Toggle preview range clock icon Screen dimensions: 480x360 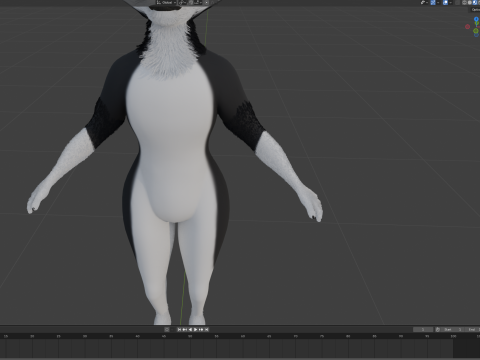438,329
